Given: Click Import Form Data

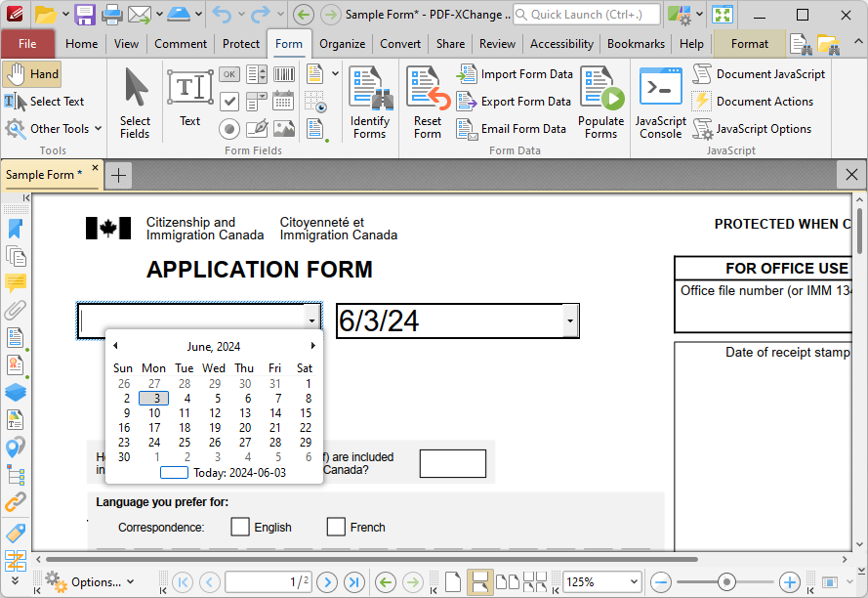Looking at the screenshot, I should coord(515,74).
